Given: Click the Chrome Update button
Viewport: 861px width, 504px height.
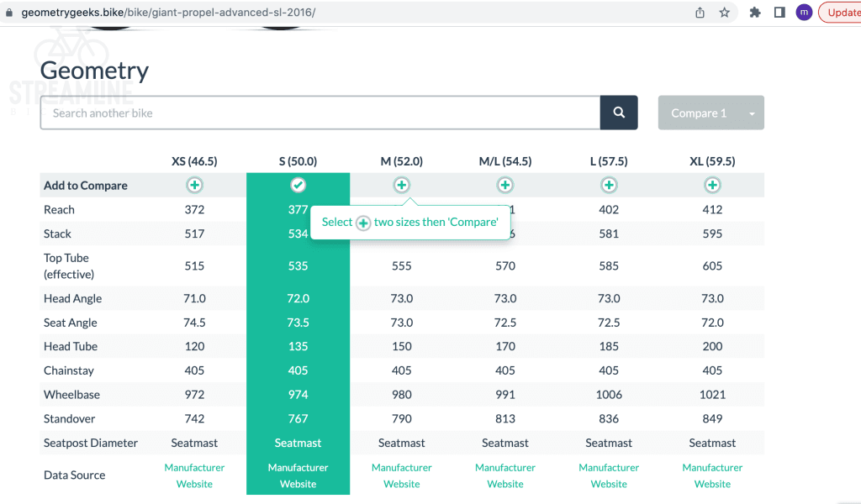Looking at the screenshot, I should click(841, 13).
